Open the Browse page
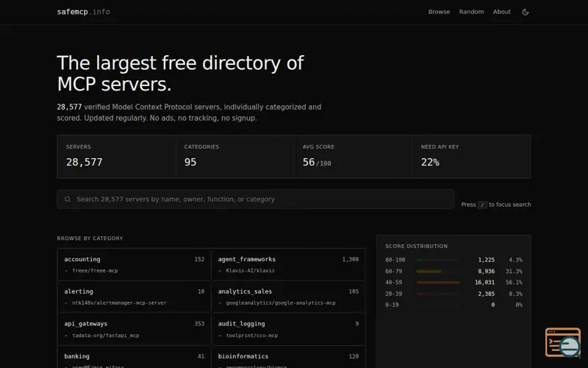The image size is (588, 368). (x=439, y=12)
